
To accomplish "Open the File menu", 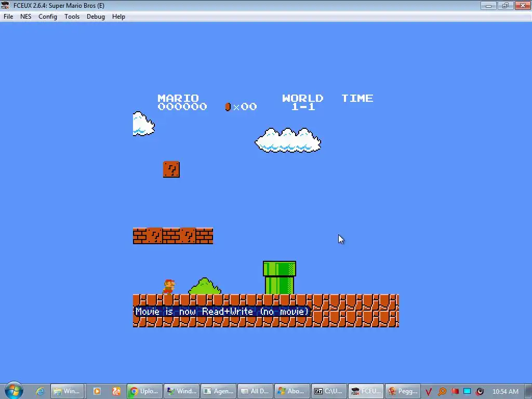I will 8,16.
